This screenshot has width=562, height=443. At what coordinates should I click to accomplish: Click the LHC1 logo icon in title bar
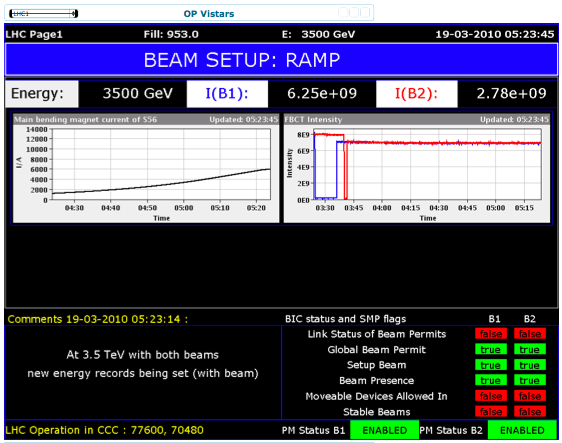click(x=43, y=14)
